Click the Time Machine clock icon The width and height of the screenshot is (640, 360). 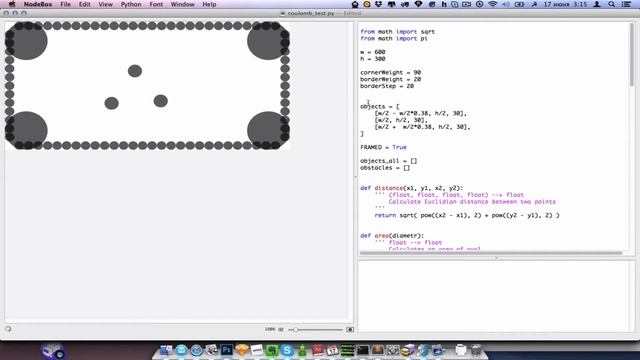tap(480, 4)
